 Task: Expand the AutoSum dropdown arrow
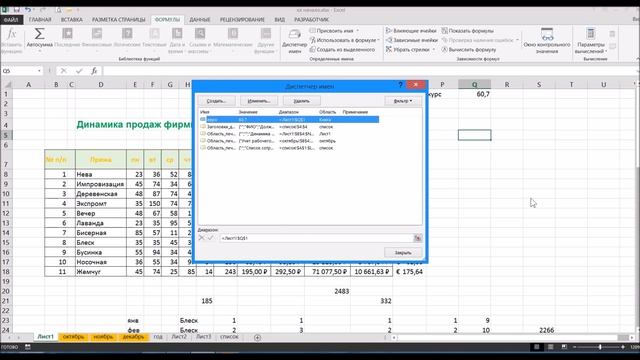pos(40,51)
